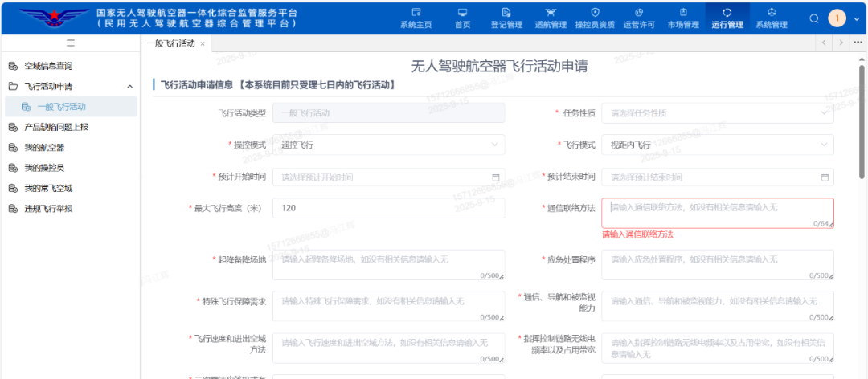Click the 最大飞行高度 field with 120
The height and width of the screenshot is (379, 868).
(x=389, y=208)
